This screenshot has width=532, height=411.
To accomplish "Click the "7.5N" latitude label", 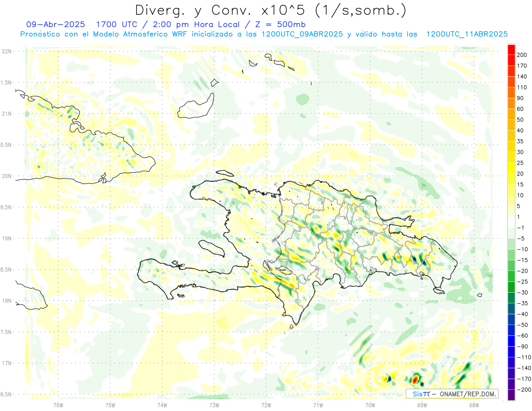I will coord(6,332).
